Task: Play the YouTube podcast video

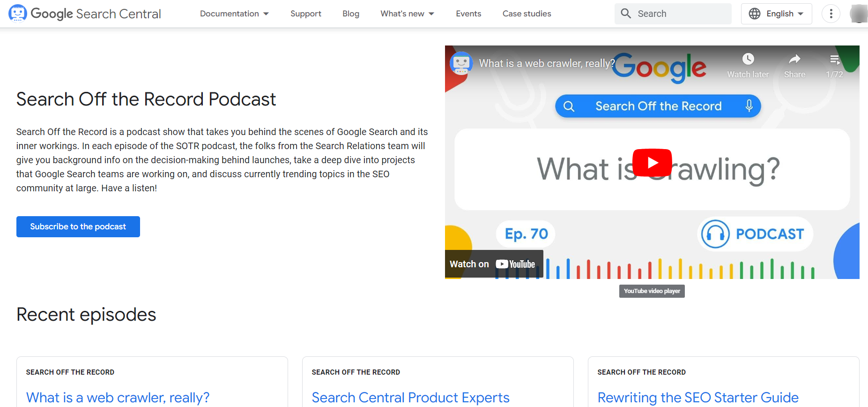Action: tap(652, 163)
